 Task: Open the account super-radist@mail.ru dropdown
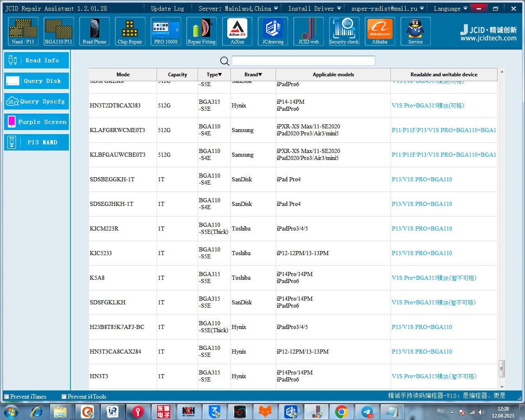tap(388, 8)
